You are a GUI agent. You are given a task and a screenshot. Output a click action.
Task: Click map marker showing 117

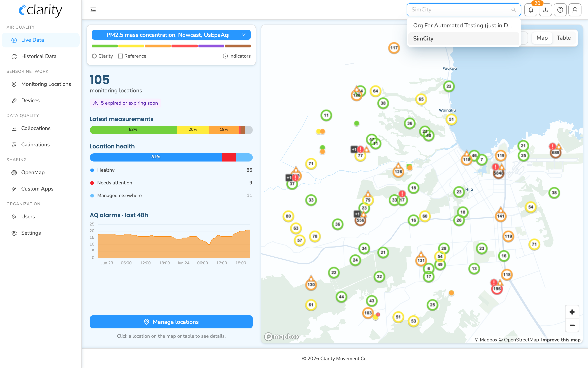coord(394,48)
